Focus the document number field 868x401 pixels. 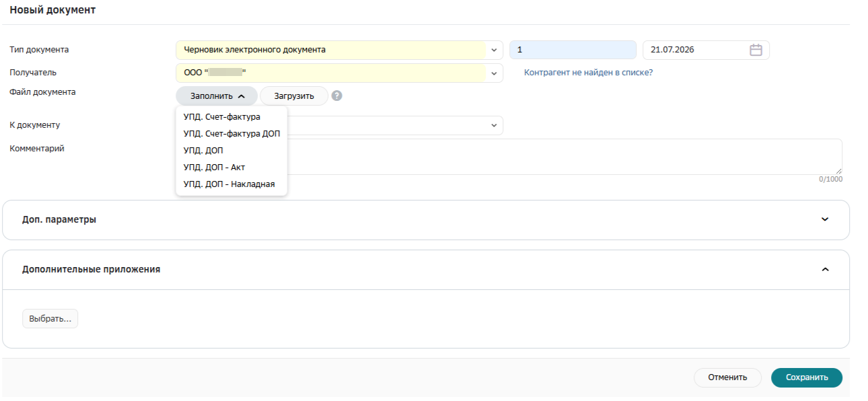click(x=573, y=50)
